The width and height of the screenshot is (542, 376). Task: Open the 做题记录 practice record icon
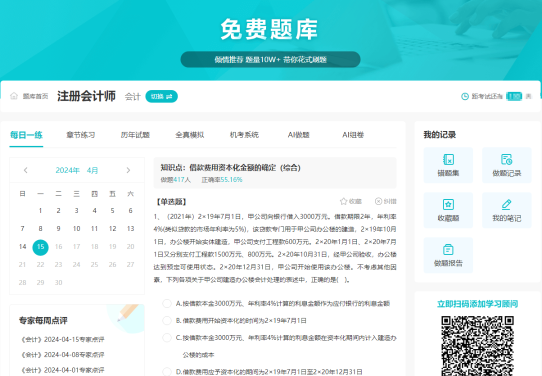click(x=506, y=160)
